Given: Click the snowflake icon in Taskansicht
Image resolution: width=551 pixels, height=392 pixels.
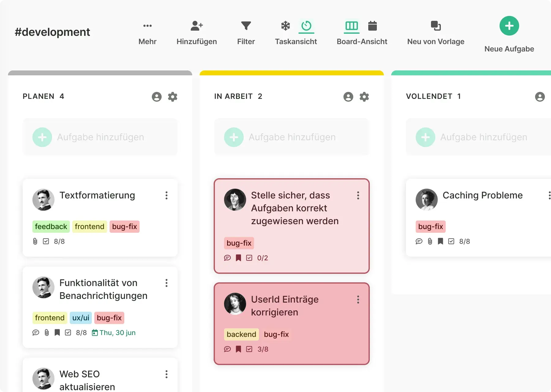Looking at the screenshot, I should [285, 26].
